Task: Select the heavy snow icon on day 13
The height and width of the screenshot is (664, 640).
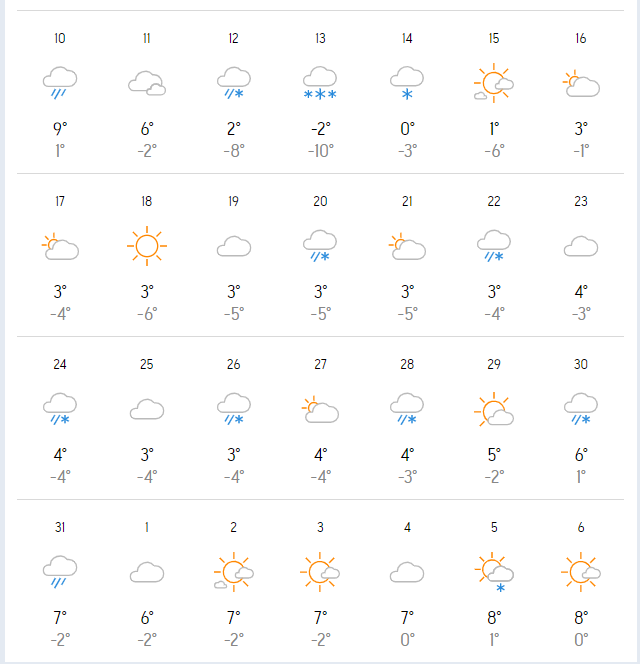Action: 320,83
